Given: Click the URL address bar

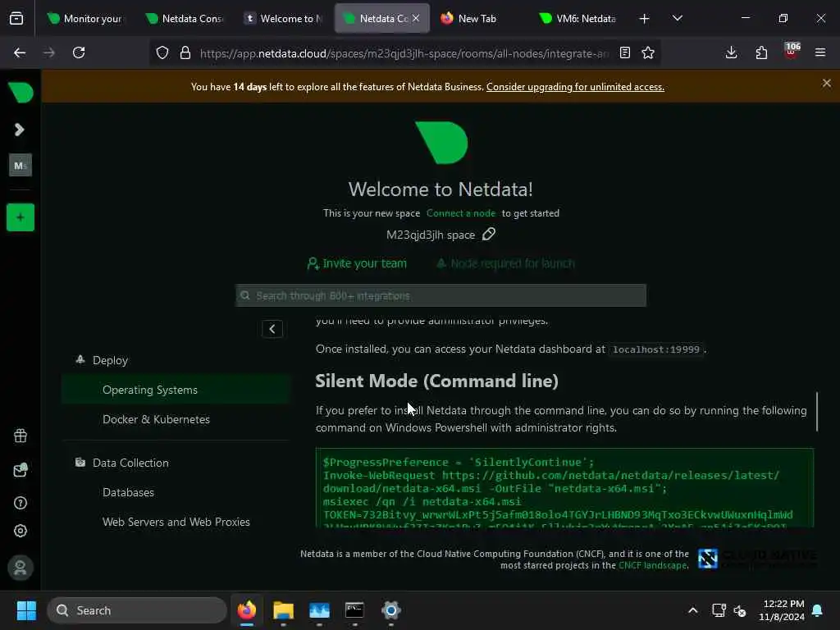Looking at the screenshot, I should [404, 53].
